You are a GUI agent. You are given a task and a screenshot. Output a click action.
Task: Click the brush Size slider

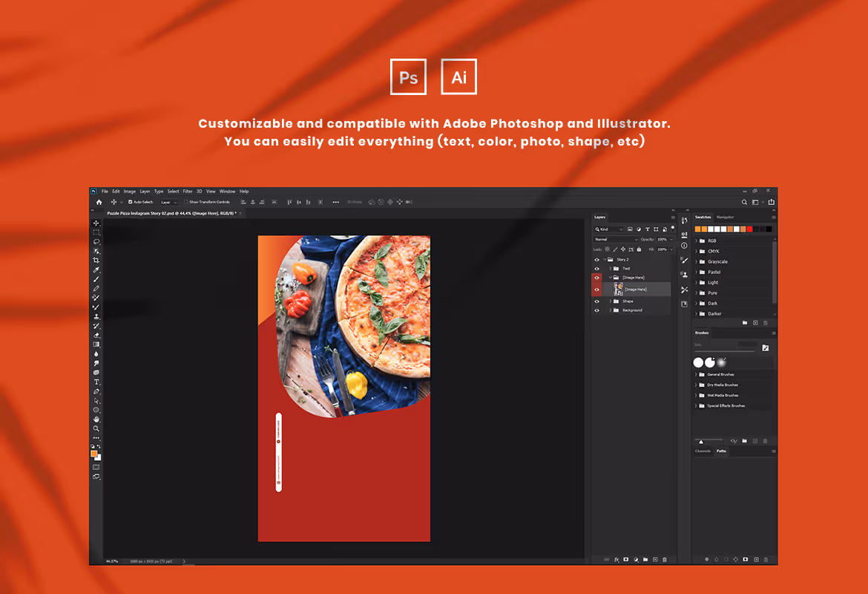click(x=724, y=351)
